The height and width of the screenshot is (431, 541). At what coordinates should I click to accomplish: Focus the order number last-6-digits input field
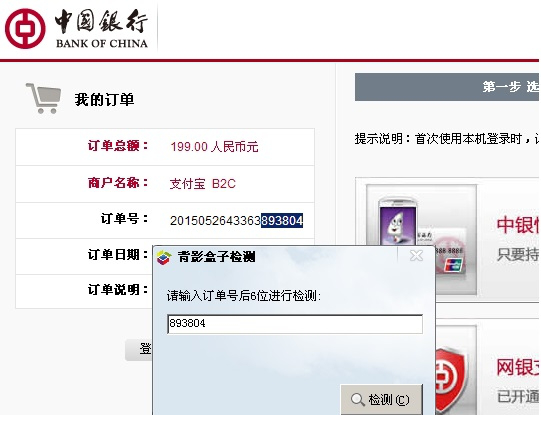click(295, 324)
